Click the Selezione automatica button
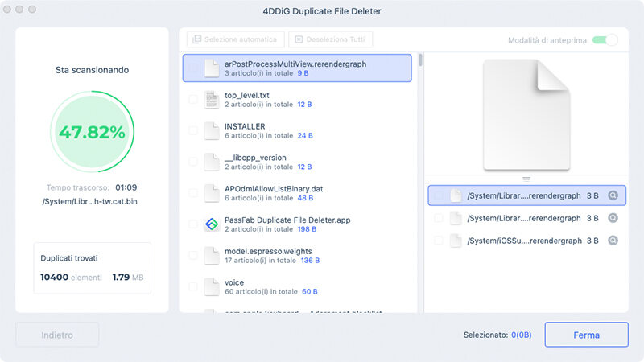Screen dimensions: 644x362 235,39
